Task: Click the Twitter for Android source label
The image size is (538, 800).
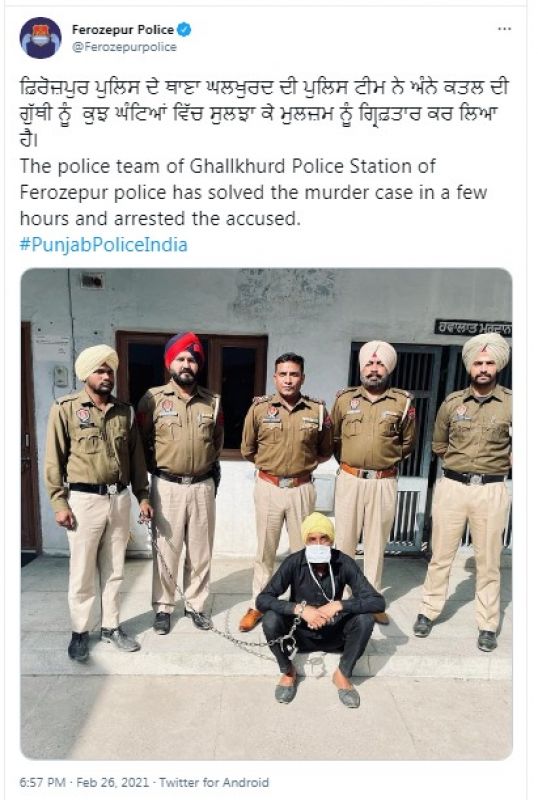Action: point(214,782)
